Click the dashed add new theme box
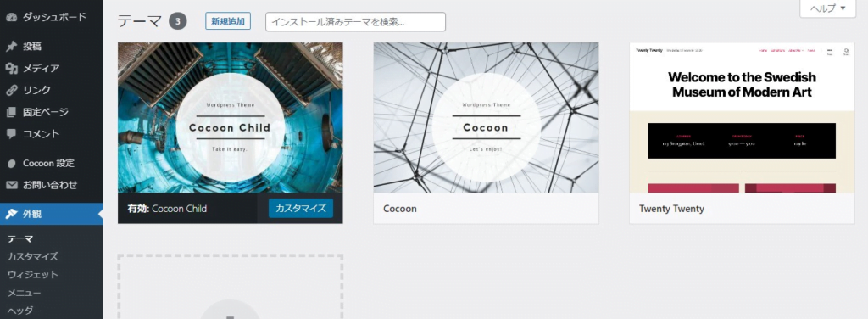 click(x=231, y=287)
